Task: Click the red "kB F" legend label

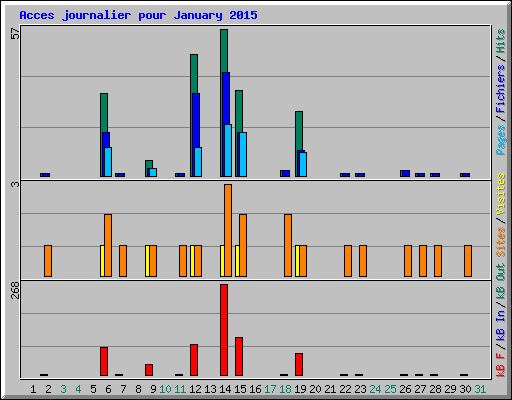Action: 500,365
